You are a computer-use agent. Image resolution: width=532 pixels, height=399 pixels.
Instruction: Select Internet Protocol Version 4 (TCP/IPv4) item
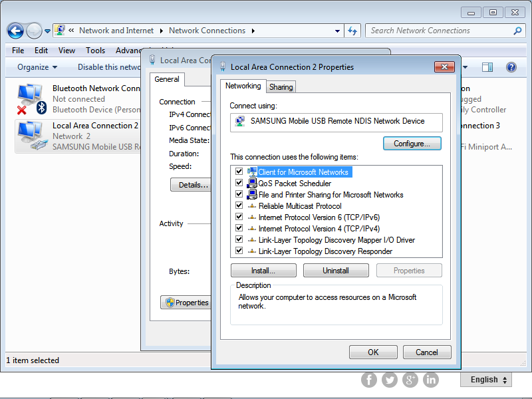coord(319,229)
